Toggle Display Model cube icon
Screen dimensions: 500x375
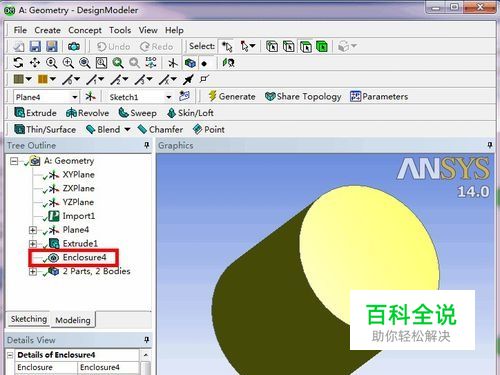(190, 63)
